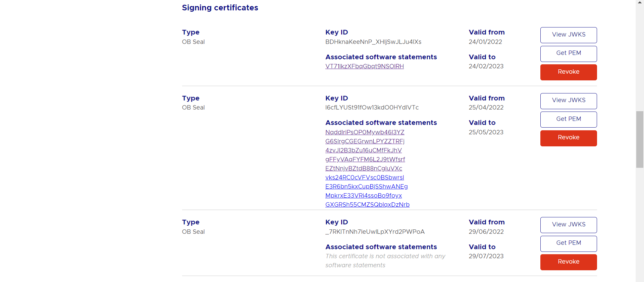Viewport: 644px width, 282px height.
Task: Open software statement VT71lkzXFbqGbqt9NSOlRH
Action: pos(364,66)
